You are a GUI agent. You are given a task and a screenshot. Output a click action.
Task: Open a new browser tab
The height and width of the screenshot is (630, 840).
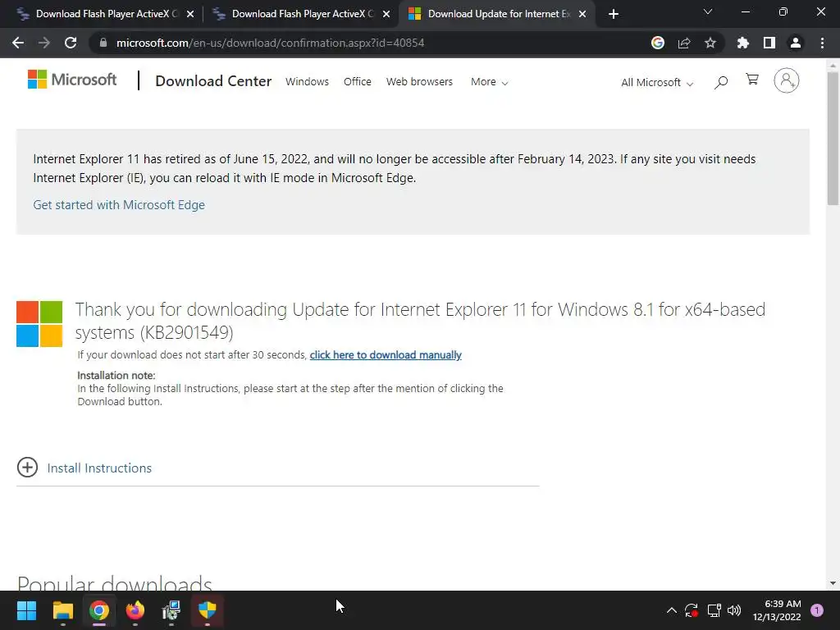614,14
